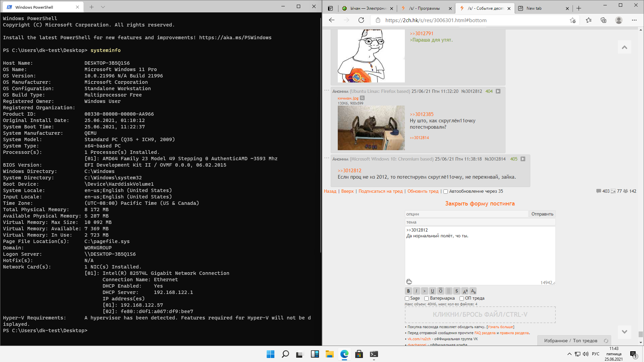The height and width of the screenshot is (362, 644).
Task: Enable the ОП треда checkbox
Action: click(x=462, y=298)
